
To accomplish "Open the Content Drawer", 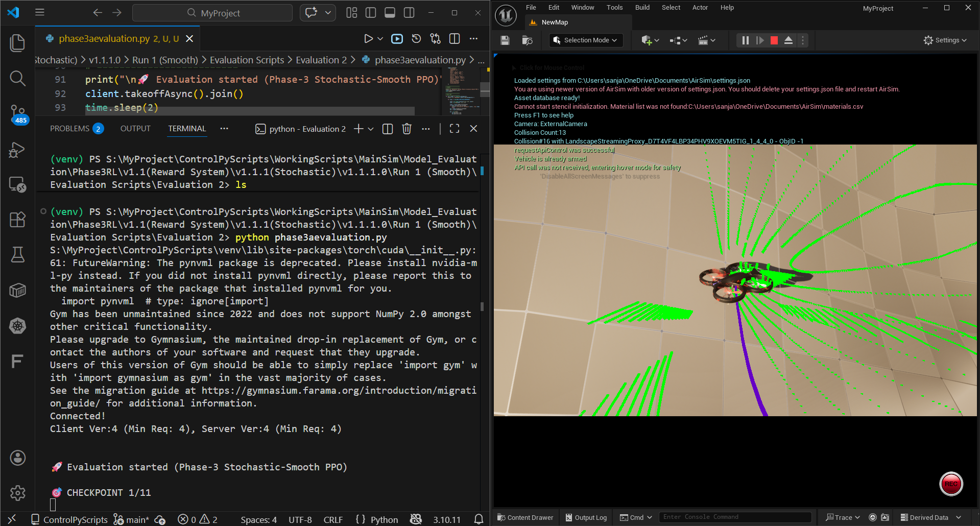I will pos(525,517).
